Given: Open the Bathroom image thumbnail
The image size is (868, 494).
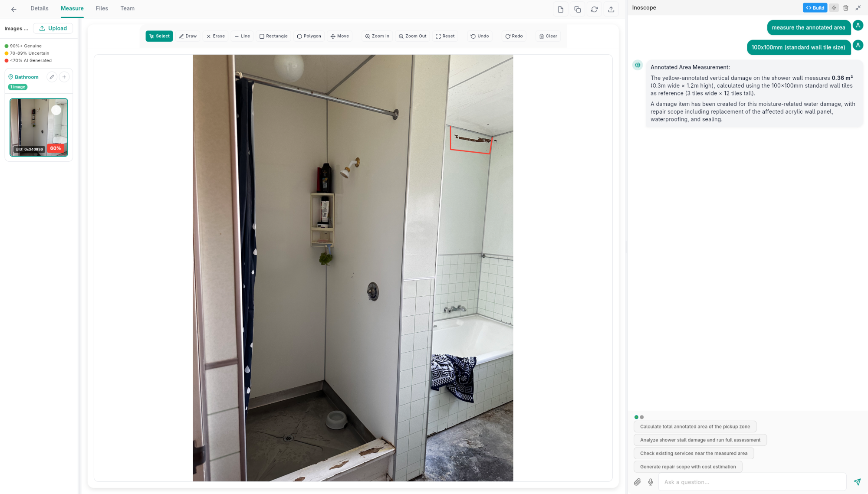Looking at the screenshot, I should [x=38, y=127].
